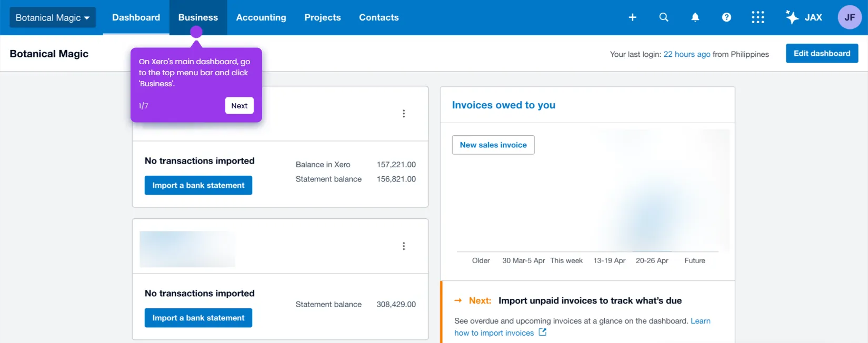Click the 156,821.00 statement balance value
Viewport: 868px width, 343px height.
pyautogui.click(x=396, y=179)
